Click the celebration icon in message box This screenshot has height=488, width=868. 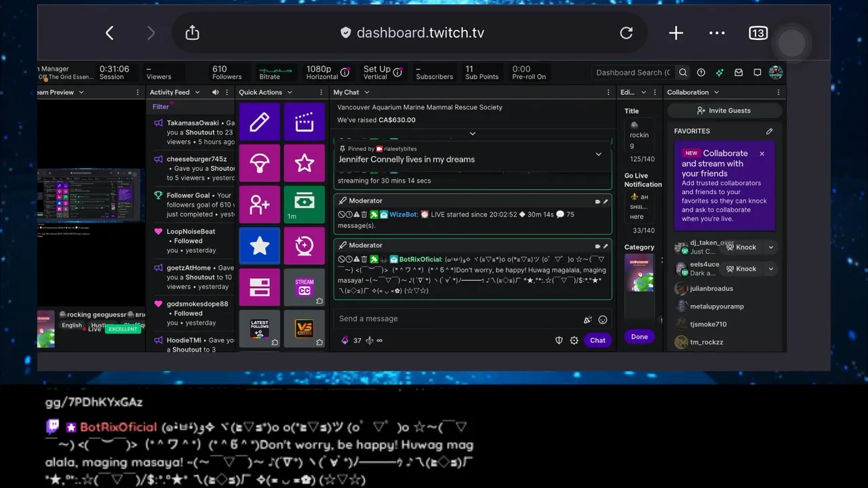pos(587,319)
